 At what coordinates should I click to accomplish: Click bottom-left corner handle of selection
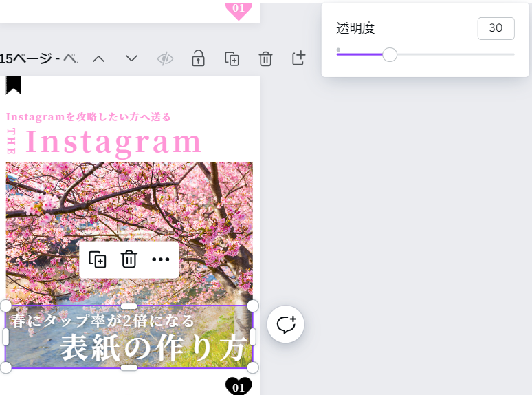5,367
